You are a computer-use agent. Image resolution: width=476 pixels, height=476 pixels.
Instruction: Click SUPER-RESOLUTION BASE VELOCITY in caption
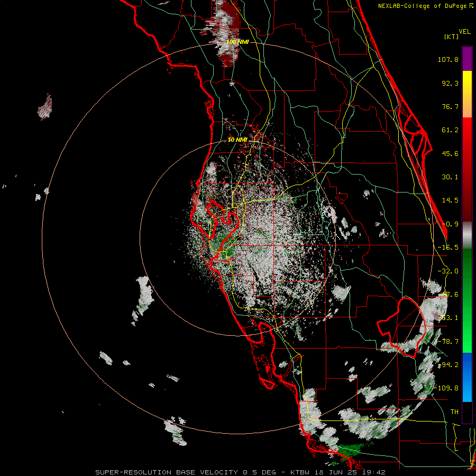tap(167, 472)
